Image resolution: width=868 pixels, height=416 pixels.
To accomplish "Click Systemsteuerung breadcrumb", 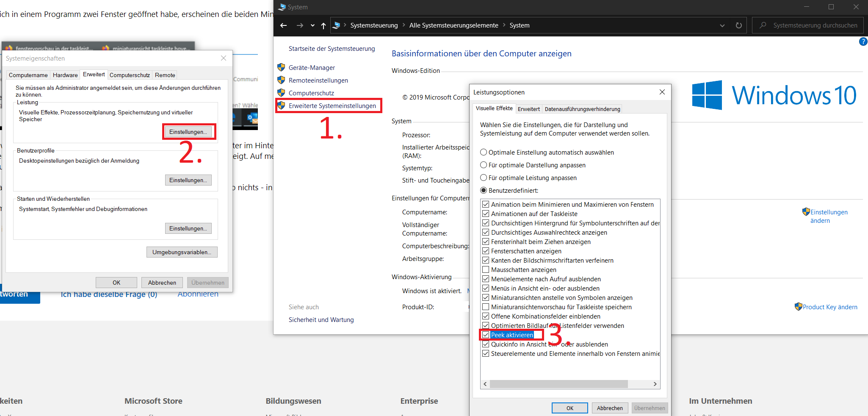I will coord(374,25).
